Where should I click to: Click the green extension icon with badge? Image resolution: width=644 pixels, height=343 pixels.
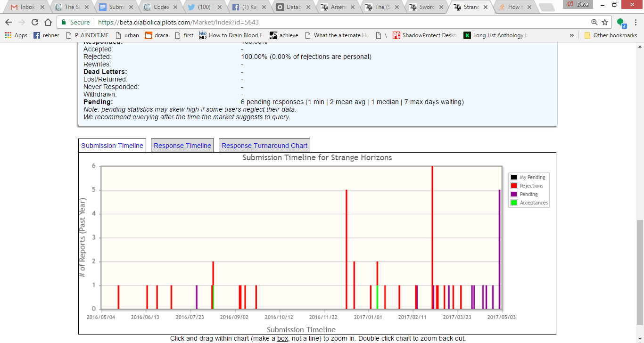pos(621,23)
